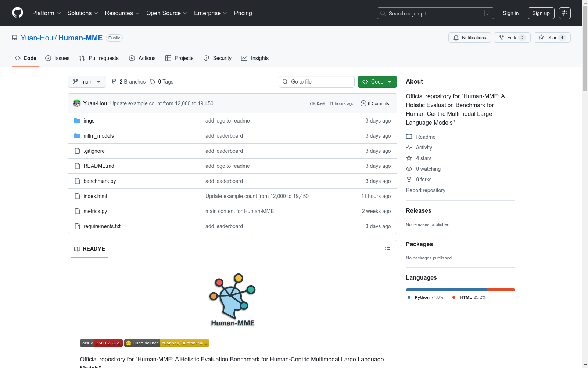Switch to the Issues tab
Screen dimensions: 588x368
[57, 58]
